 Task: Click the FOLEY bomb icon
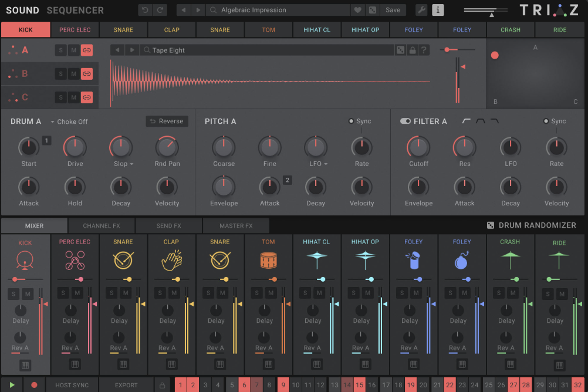click(462, 261)
